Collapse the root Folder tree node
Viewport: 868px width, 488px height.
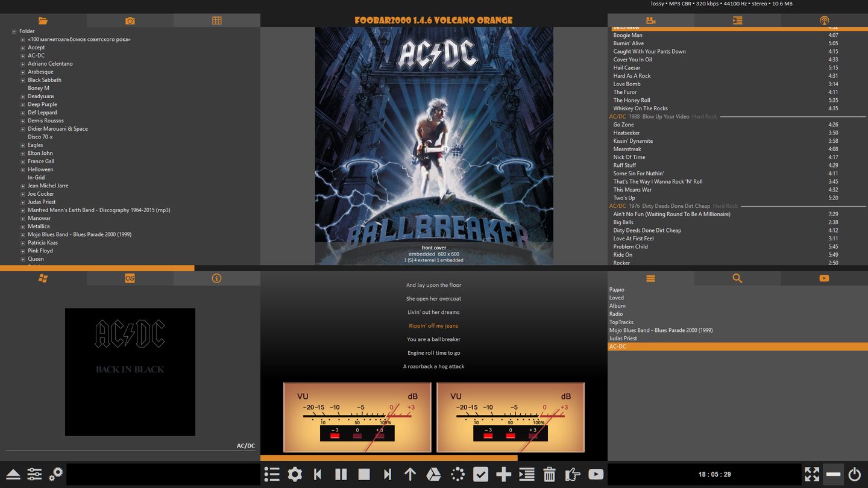pyautogui.click(x=14, y=31)
